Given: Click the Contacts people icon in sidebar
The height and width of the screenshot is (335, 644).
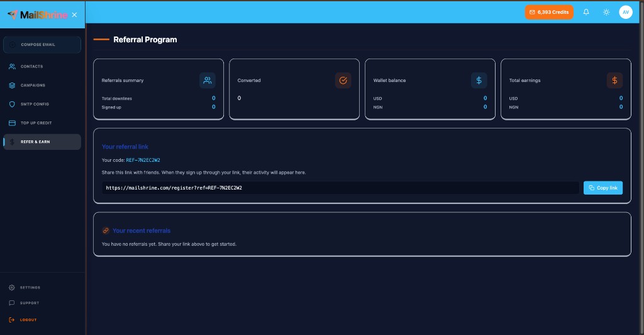Looking at the screenshot, I should pos(13,66).
